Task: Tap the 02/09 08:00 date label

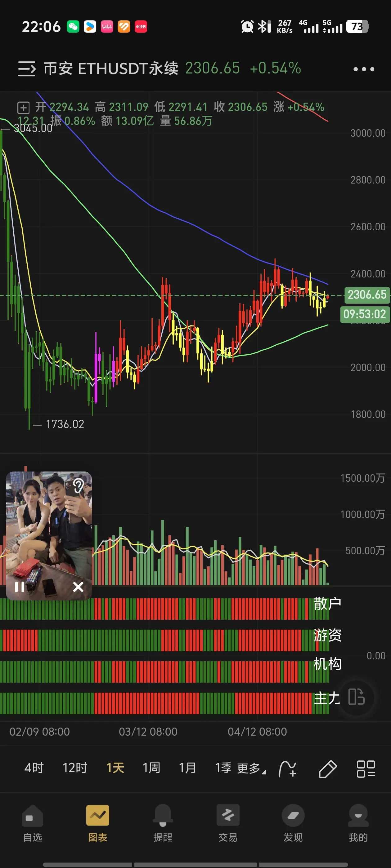Action: click(39, 732)
